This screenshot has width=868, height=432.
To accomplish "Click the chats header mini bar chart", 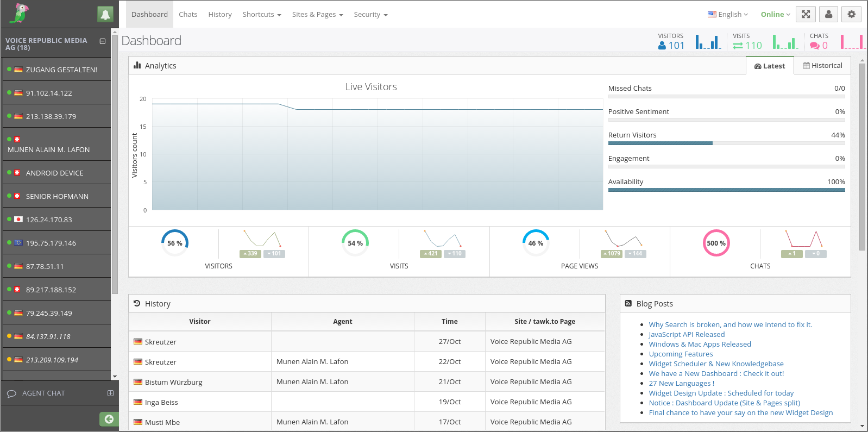I will [852, 42].
